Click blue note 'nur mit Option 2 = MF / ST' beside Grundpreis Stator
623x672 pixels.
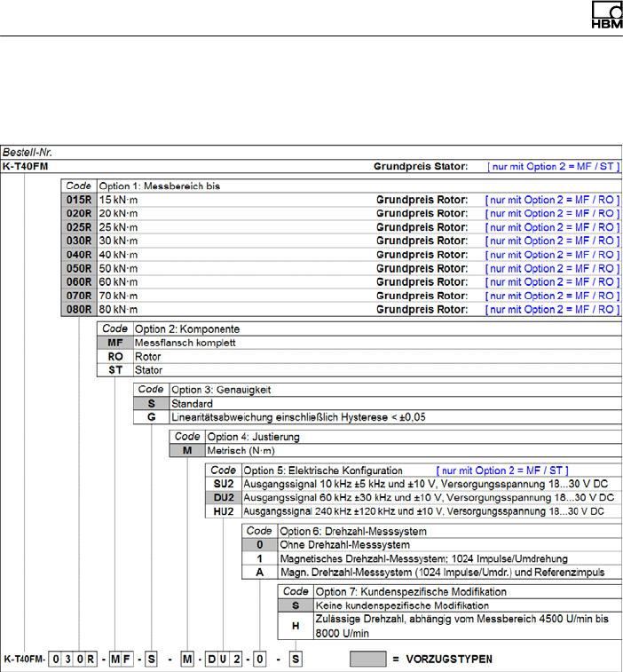[x=554, y=166]
